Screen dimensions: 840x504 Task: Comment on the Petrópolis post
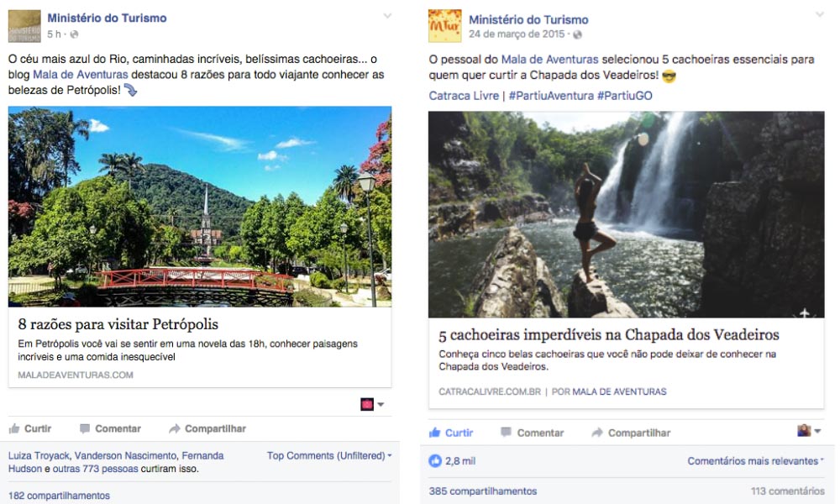click(x=110, y=428)
